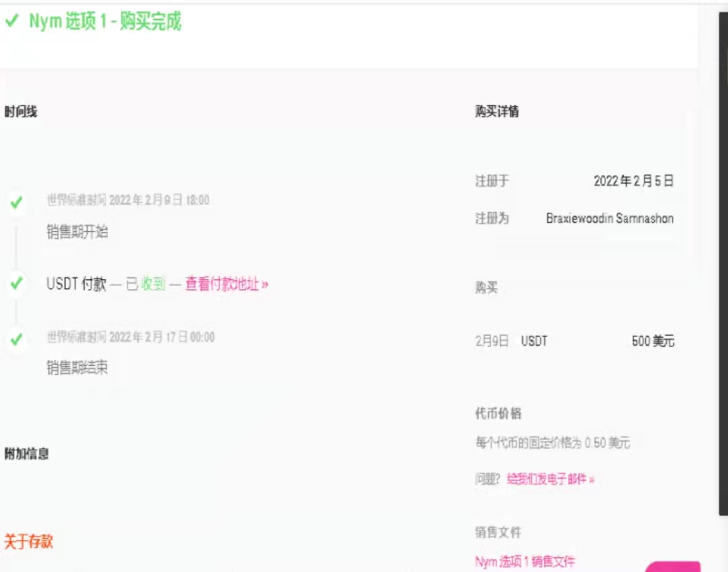Image resolution: width=728 pixels, height=572 pixels.
Task: Click the 购买 label above the purchase row
Action: click(x=486, y=288)
